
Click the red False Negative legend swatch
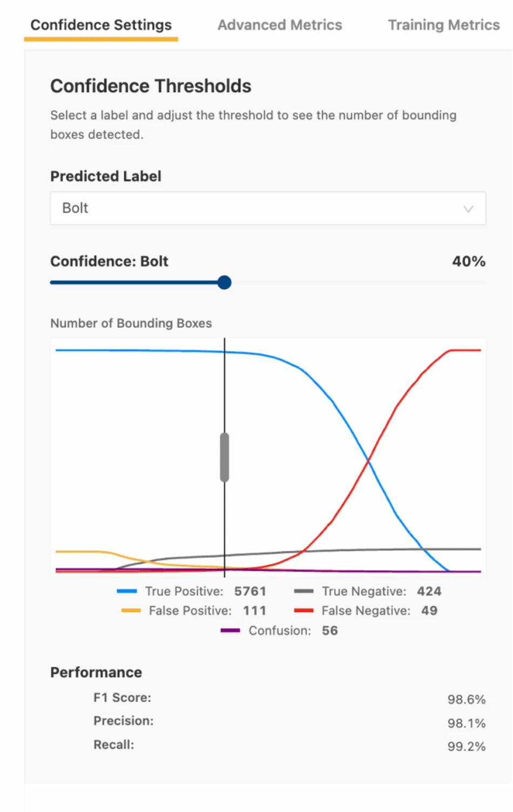(303, 611)
